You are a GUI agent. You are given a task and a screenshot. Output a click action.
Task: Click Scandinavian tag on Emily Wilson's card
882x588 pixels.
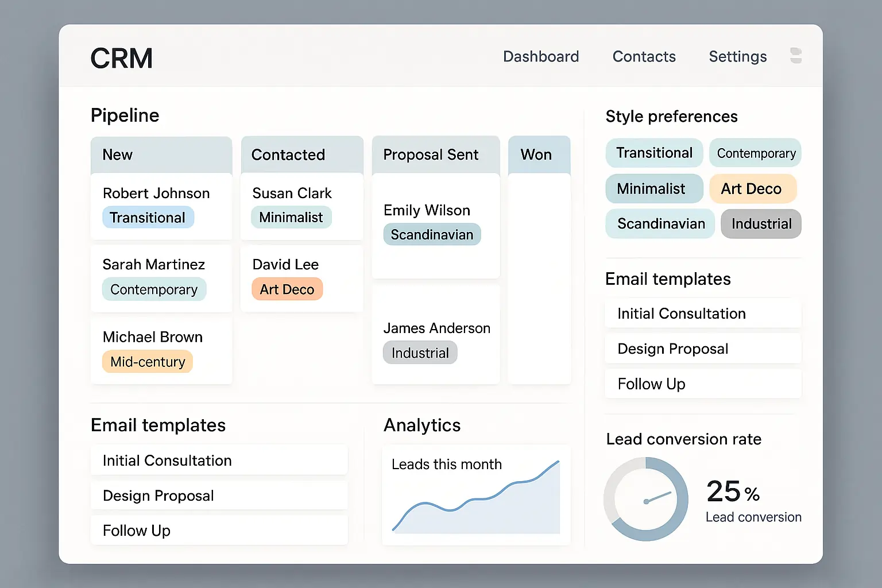coord(432,234)
